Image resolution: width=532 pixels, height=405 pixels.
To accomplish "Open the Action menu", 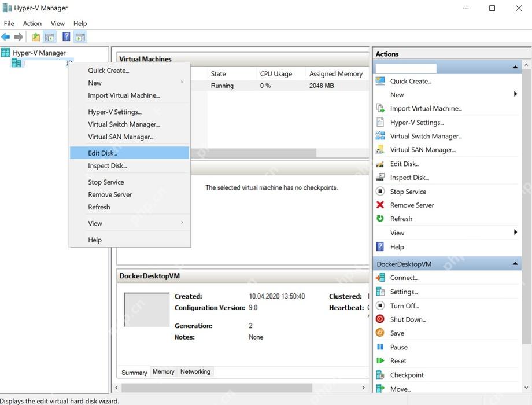I will click(32, 23).
